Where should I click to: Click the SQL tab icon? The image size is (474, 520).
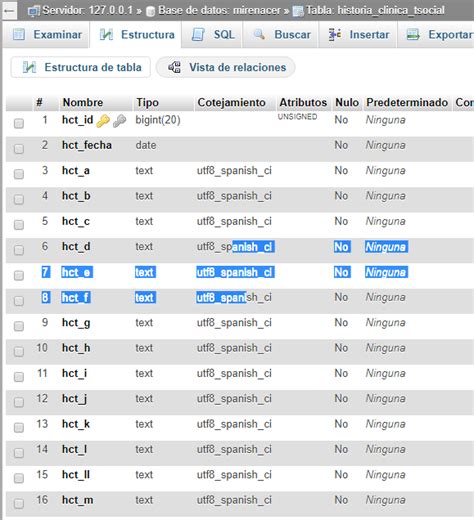coord(198,35)
